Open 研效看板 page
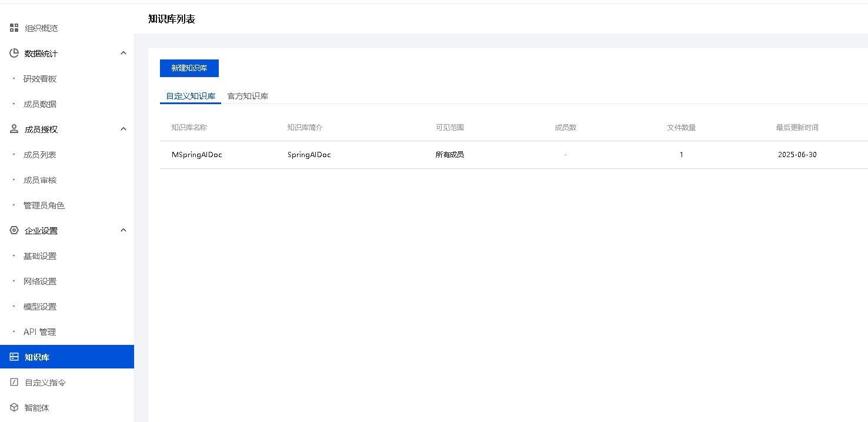This screenshot has height=422, width=868. pos(40,79)
